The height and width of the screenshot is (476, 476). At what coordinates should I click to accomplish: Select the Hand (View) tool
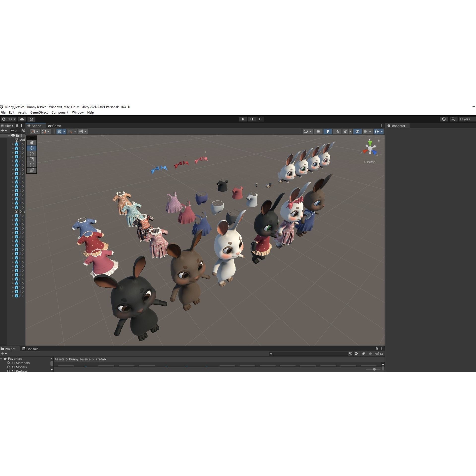click(x=31, y=143)
